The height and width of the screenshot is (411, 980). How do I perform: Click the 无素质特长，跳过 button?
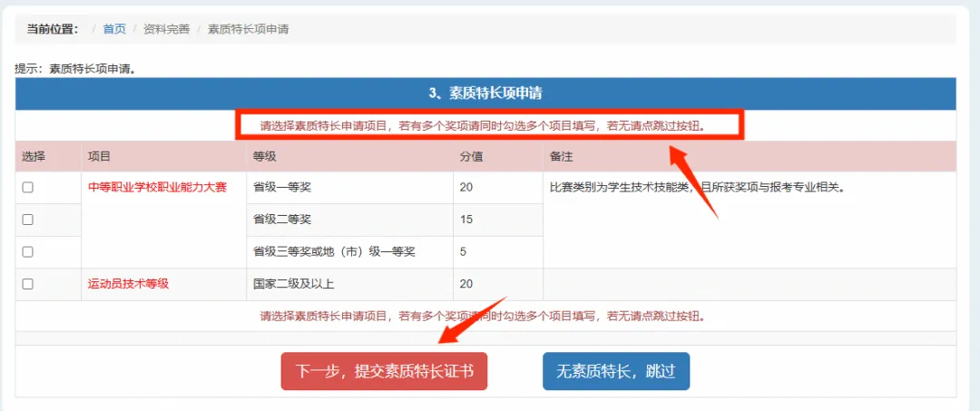point(615,371)
